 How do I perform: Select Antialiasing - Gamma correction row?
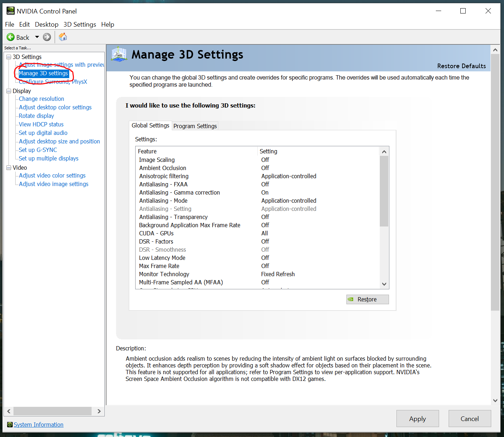point(258,192)
